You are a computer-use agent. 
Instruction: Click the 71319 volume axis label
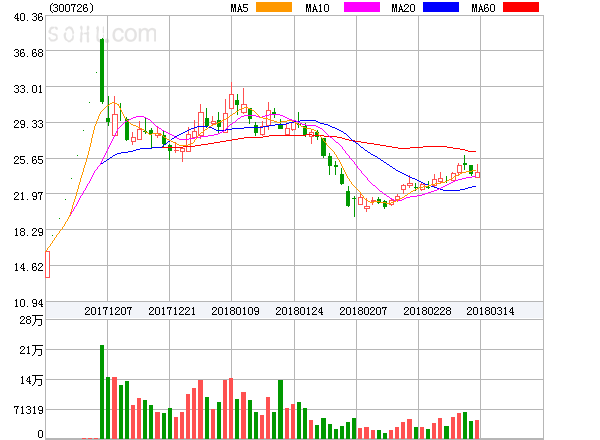[x=28, y=410]
